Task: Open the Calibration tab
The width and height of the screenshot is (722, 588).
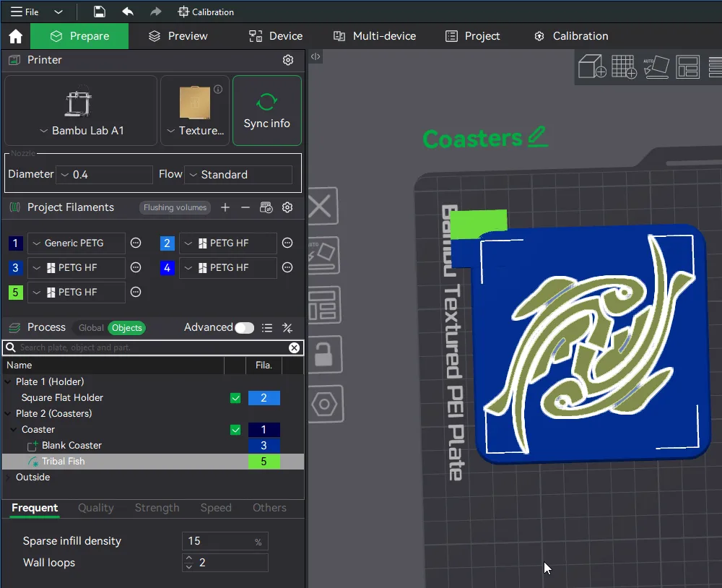Action: tap(571, 36)
